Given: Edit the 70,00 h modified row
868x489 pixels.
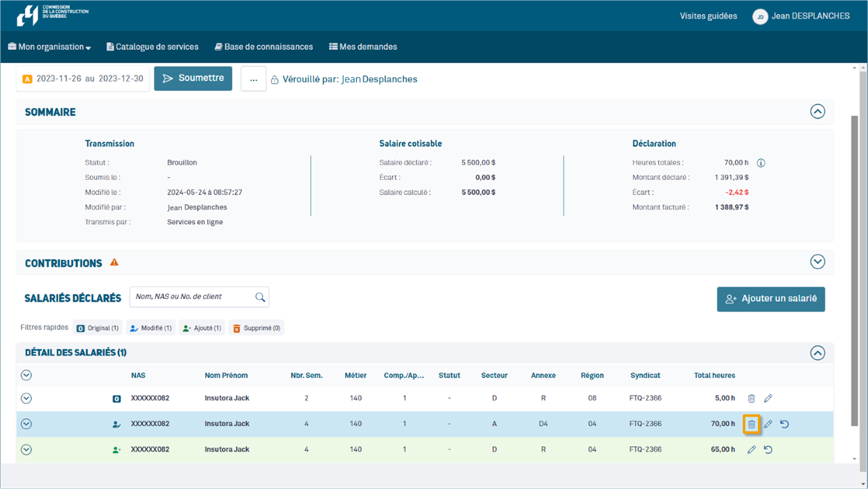Looking at the screenshot, I should (x=768, y=424).
